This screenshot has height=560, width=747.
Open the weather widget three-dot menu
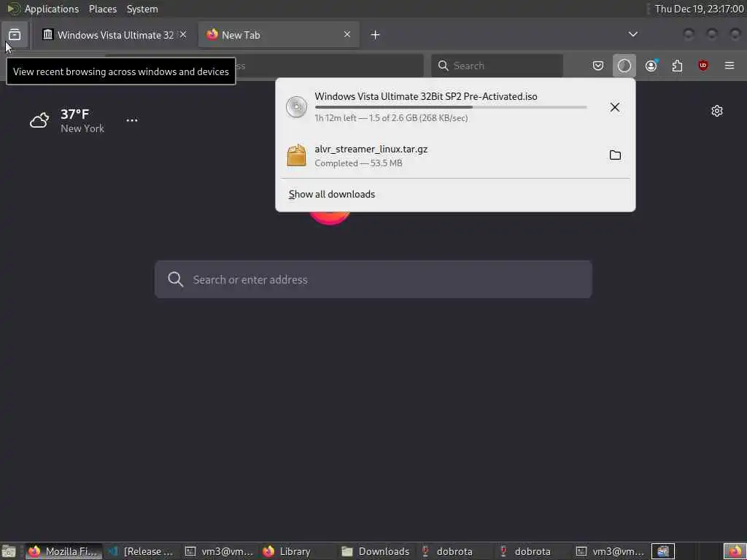point(132,120)
